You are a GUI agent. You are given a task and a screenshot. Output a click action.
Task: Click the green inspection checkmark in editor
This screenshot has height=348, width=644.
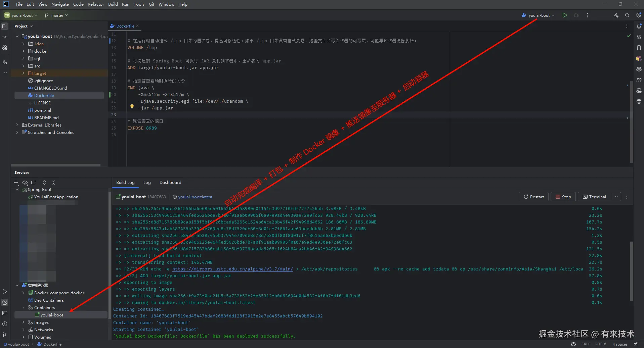click(629, 36)
